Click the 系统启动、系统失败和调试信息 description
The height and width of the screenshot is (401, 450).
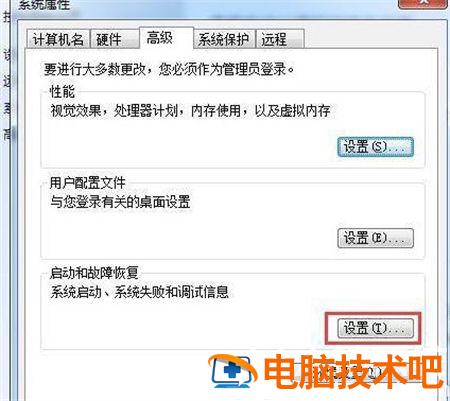click(139, 292)
